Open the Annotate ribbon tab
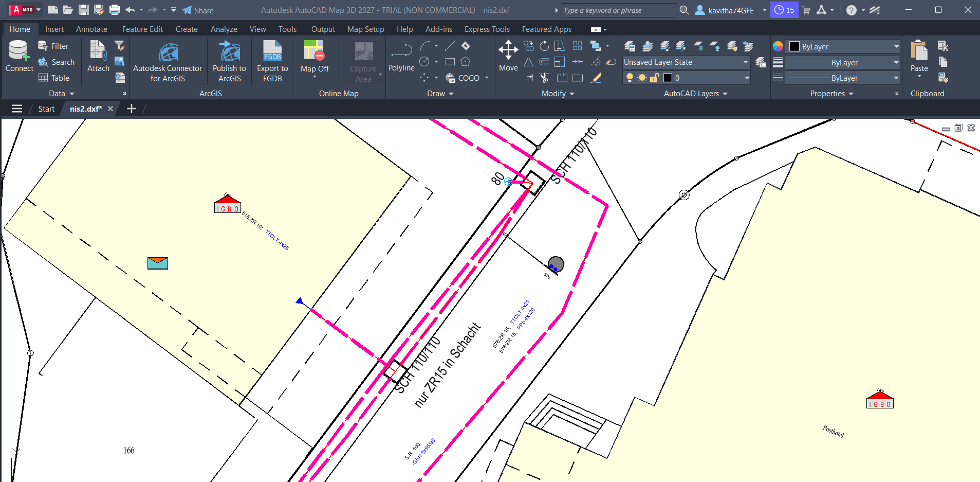980x482 pixels. (91, 29)
